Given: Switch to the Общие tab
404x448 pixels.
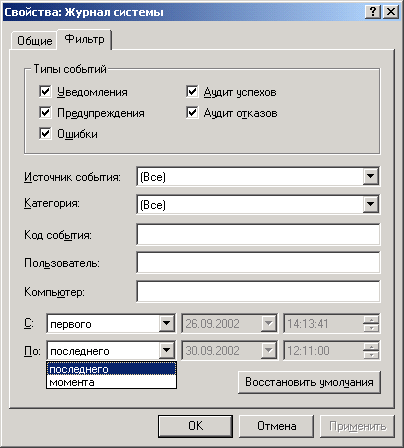Looking at the screenshot, I should 35,41.
